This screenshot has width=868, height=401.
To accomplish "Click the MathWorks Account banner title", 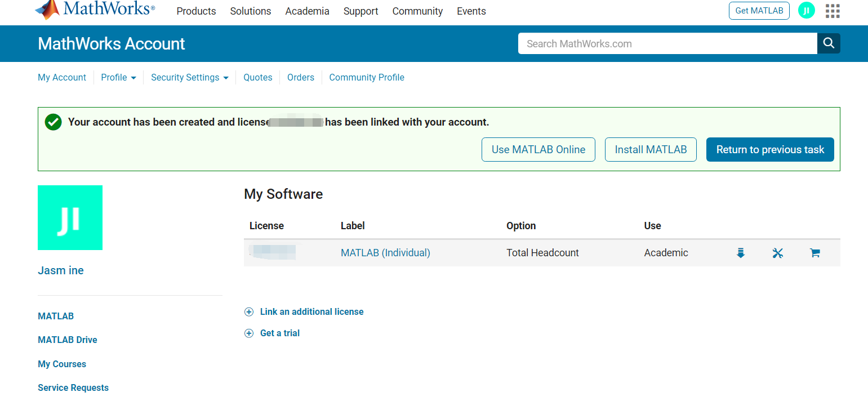I will (112, 44).
